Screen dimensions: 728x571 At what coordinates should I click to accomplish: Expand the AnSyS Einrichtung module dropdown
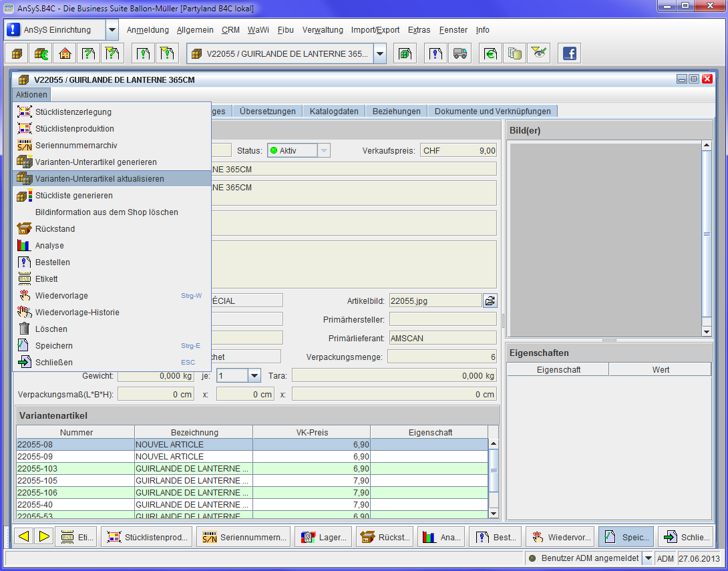[x=112, y=30]
